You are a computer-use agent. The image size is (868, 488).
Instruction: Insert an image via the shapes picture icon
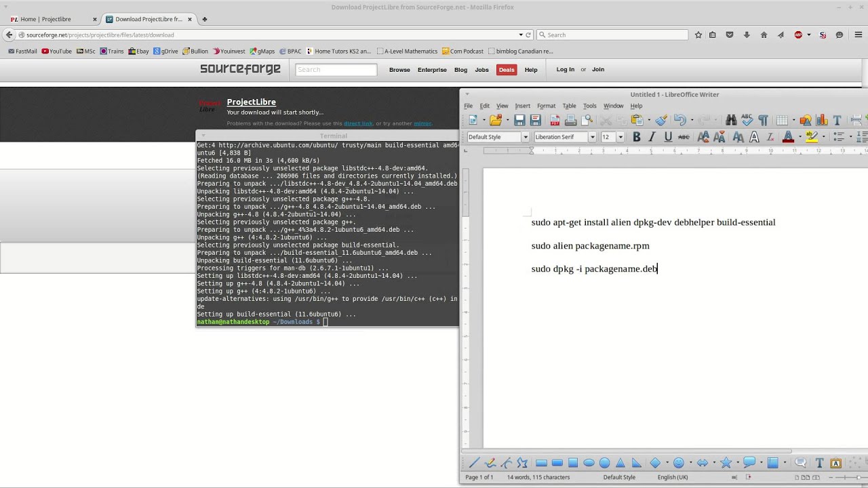pos(806,120)
